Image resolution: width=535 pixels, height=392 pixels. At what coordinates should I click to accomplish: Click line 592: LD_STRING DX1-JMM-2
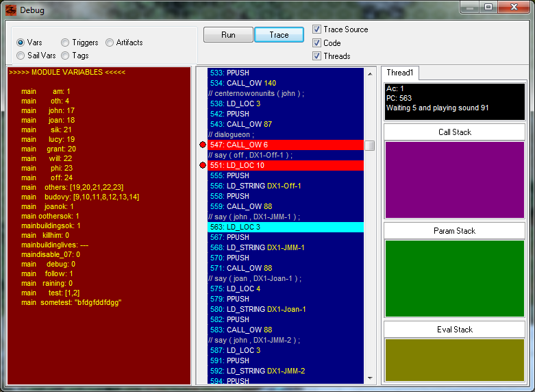pos(286,371)
